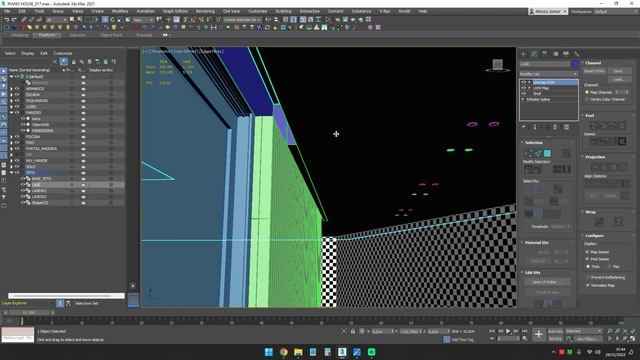640x360 pixels.
Task: Click the Open UV Editor button
Action: (548, 282)
